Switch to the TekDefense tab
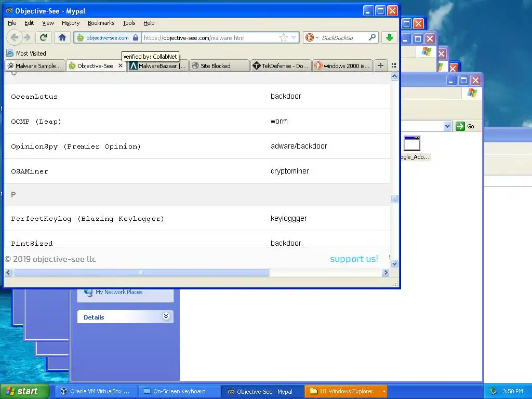The height and width of the screenshot is (399, 532). click(281, 66)
